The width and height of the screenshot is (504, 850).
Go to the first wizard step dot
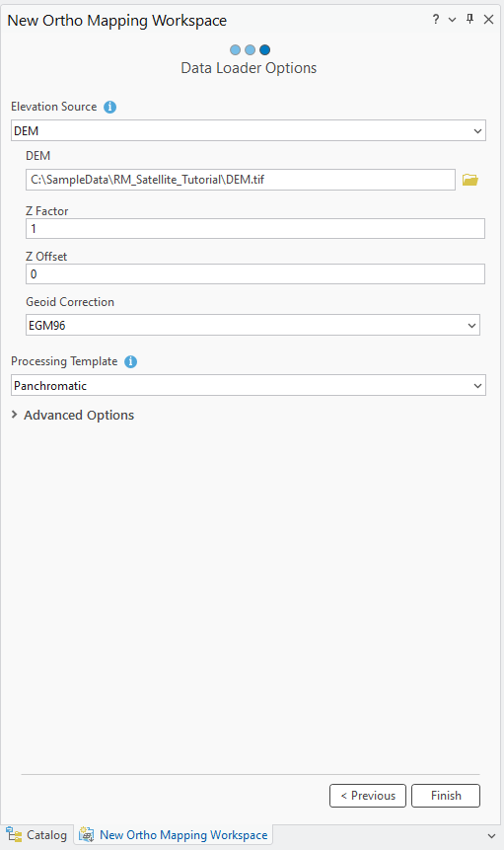tap(235, 50)
